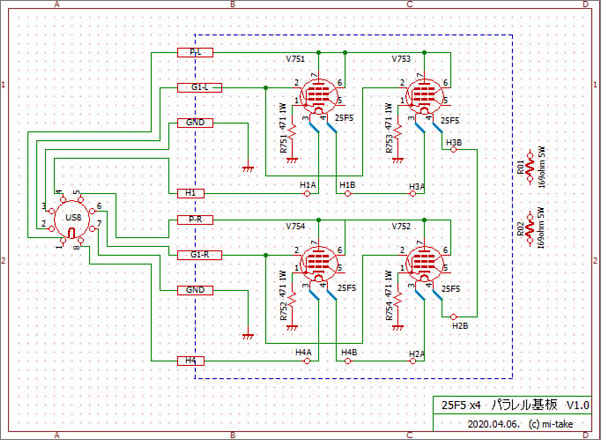This screenshot has height=440, width=601.
Task: Click the R754 cathode resistor symbol
Action: (x=398, y=301)
